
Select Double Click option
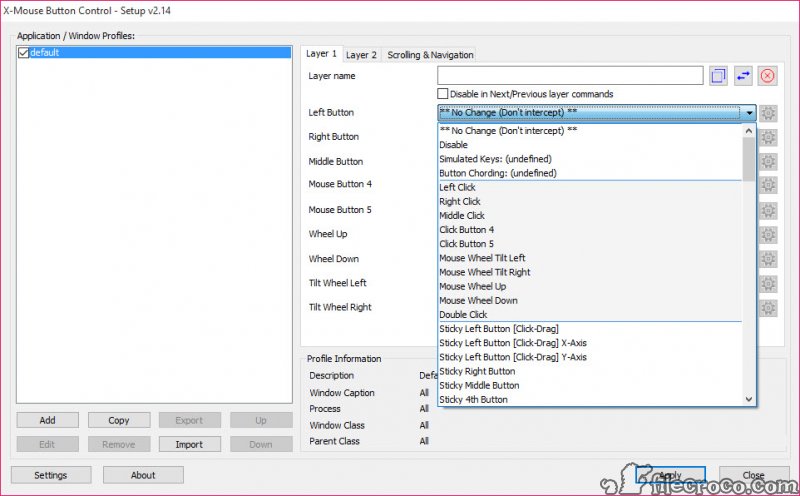590,315
